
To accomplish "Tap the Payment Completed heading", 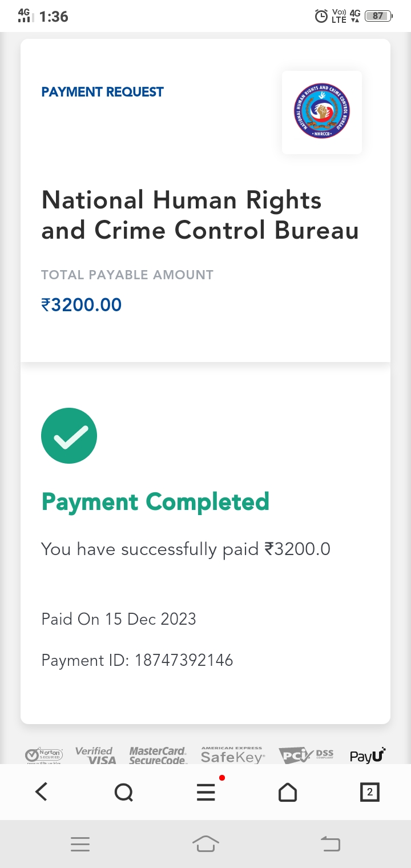I will (155, 502).
